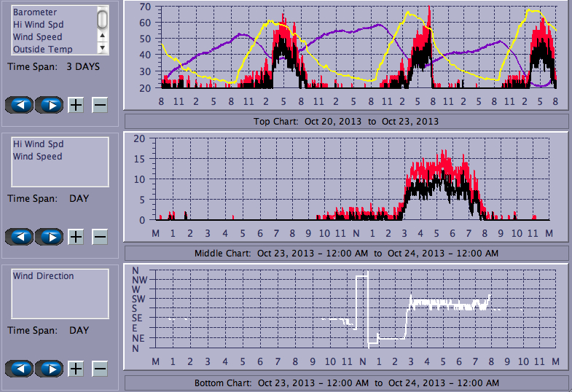Click the middle chart's plus button

click(76, 237)
